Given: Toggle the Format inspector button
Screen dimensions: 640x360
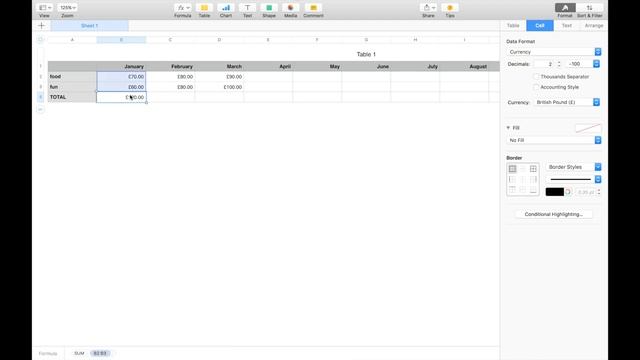Looking at the screenshot, I should [565, 8].
